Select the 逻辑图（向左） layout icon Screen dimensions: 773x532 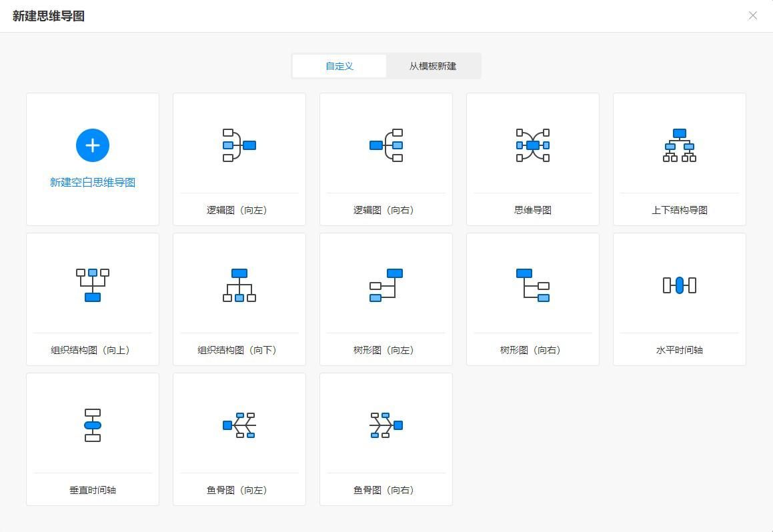(239, 145)
